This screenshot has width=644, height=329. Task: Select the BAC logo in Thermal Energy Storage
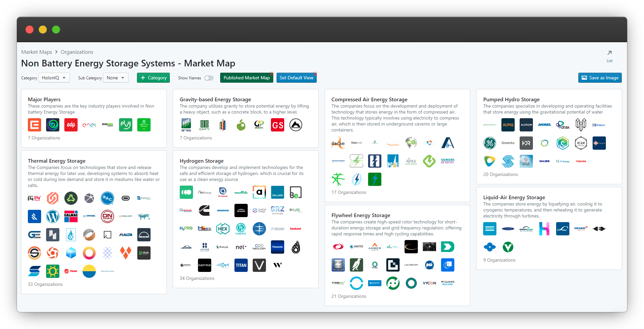[x=107, y=198]
